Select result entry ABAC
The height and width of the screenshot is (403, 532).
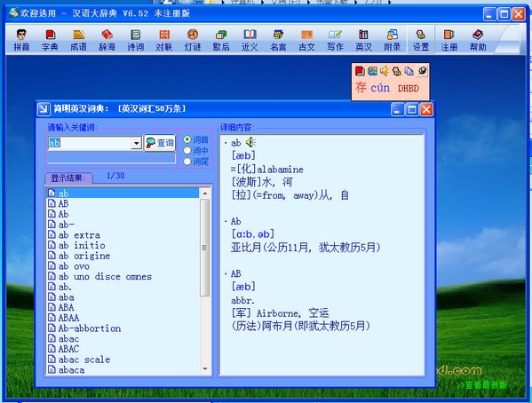coord(68,349)
